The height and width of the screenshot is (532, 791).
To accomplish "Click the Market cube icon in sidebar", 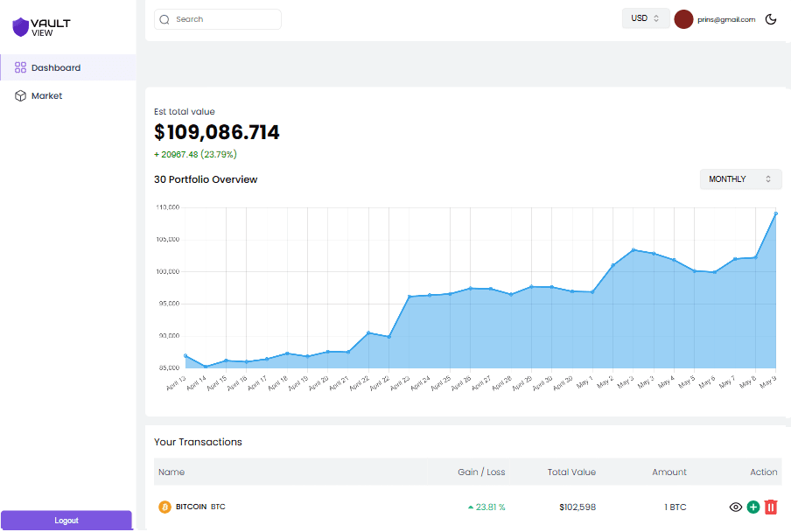I will [x=20, y=96].
